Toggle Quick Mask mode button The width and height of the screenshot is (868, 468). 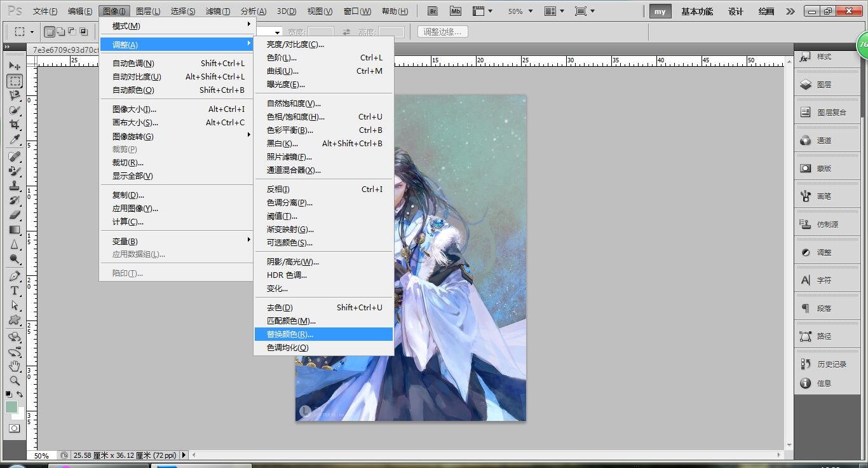(x=14, y=429)
